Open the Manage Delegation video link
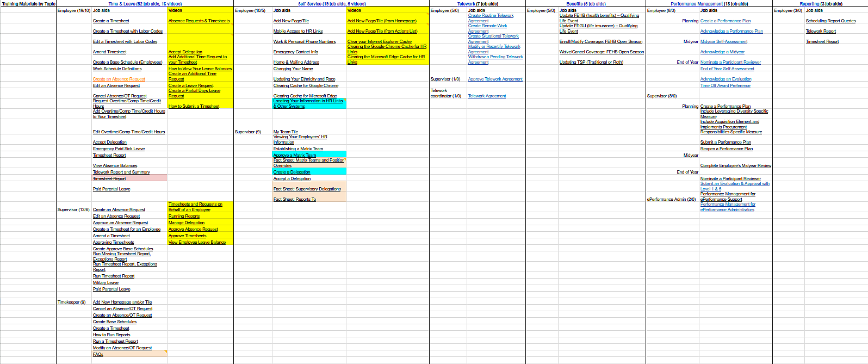 tap(187, 223)
